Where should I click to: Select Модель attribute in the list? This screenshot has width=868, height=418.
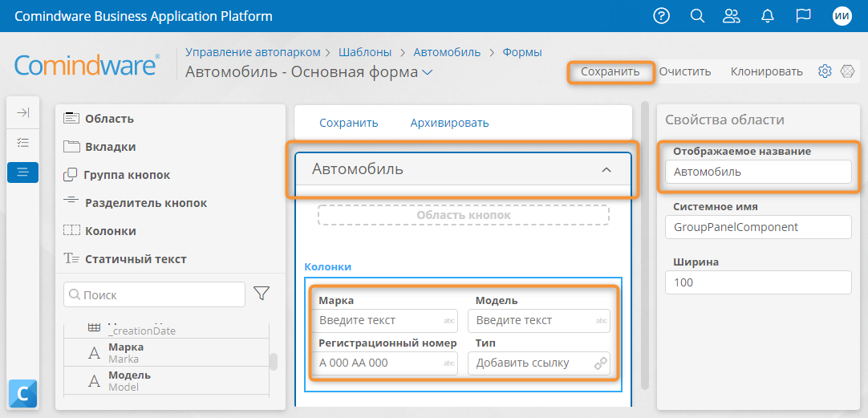click(x=166, y=381)
